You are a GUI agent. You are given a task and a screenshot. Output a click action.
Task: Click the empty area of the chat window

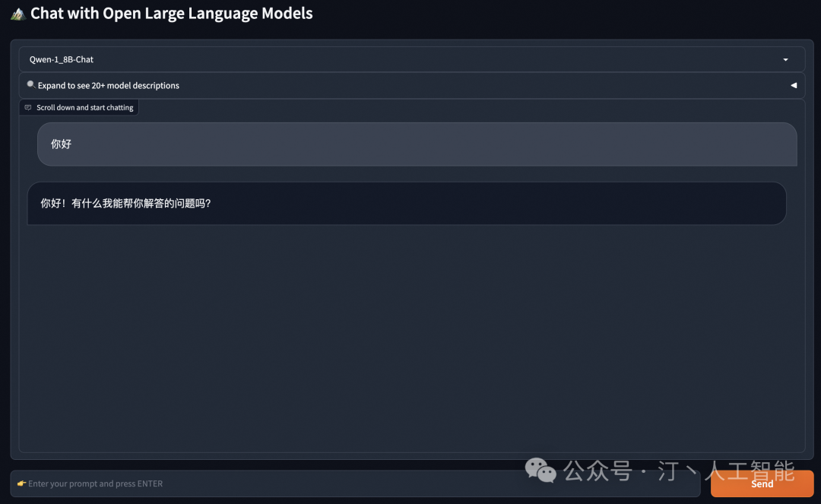pyautogui.click(x=410, y=334)
